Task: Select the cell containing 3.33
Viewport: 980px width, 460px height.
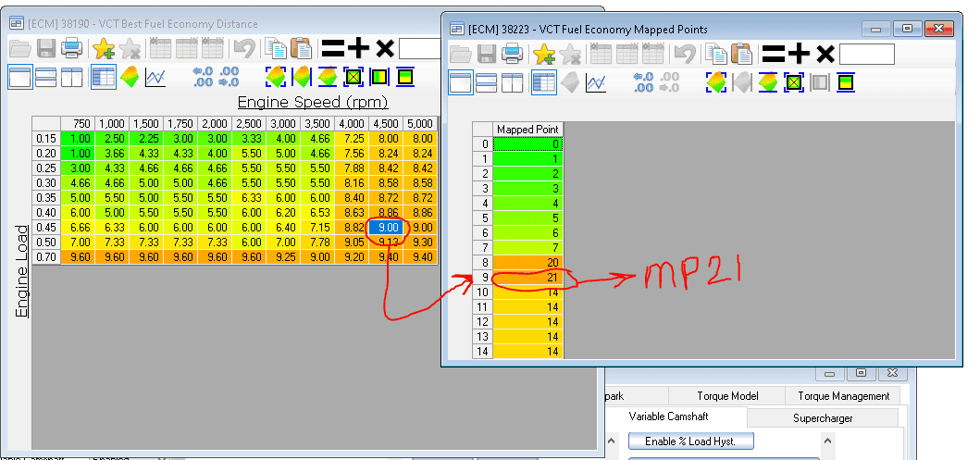Action: tap(249, 139)
